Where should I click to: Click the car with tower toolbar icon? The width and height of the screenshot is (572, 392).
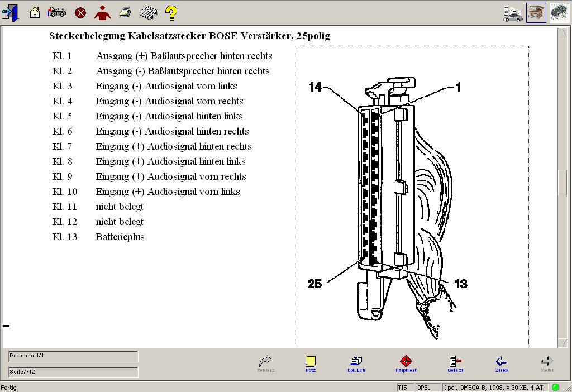pos(513,13)
